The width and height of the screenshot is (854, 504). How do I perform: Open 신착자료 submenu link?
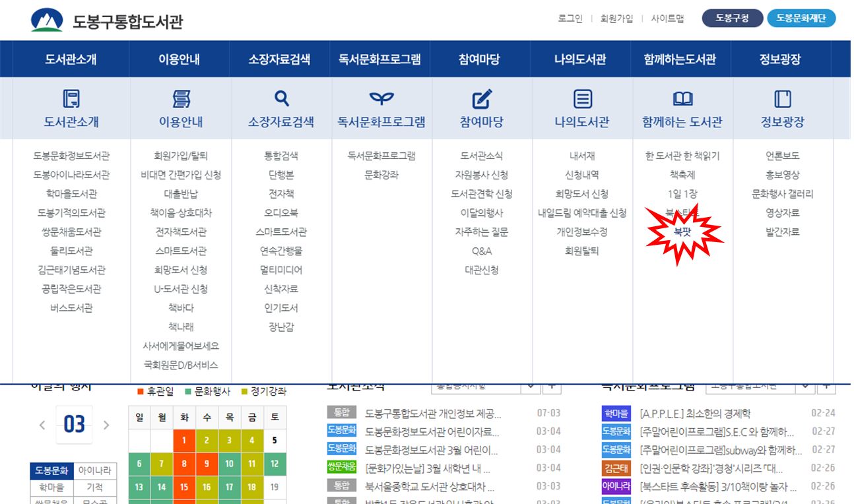(x=281, y=289)
